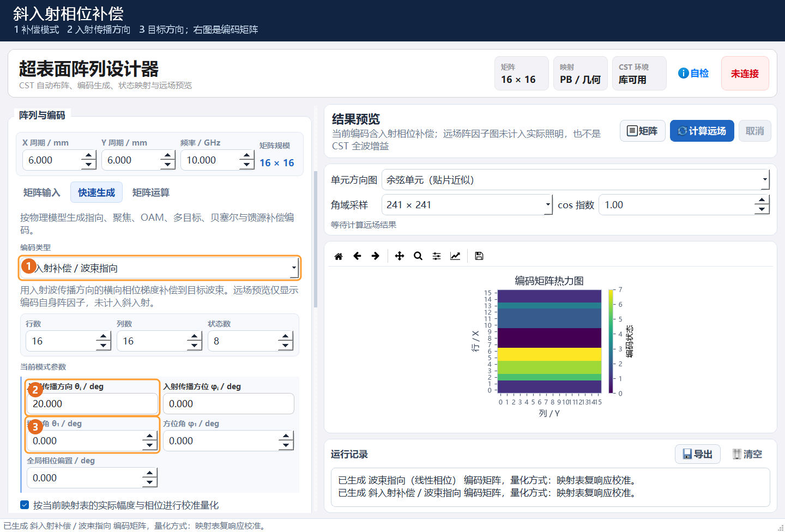
Task: Reset plot view with the Home icon
Action: coord(339,256)
